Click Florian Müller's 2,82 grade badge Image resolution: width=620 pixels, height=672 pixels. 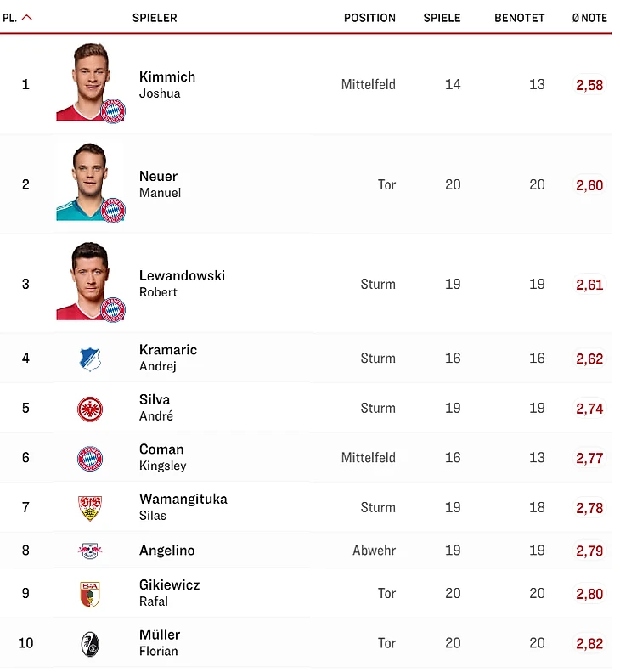click(589, 644)
